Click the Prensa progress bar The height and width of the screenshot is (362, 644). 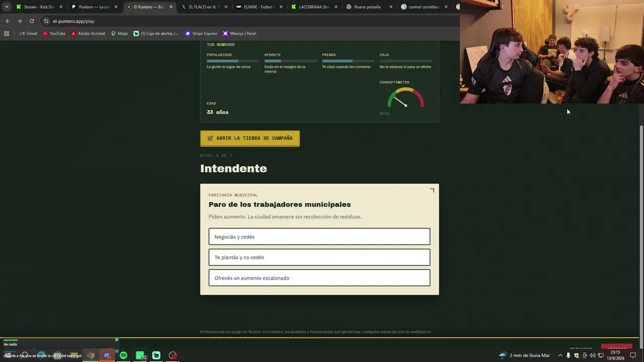[x=348, y=61]
